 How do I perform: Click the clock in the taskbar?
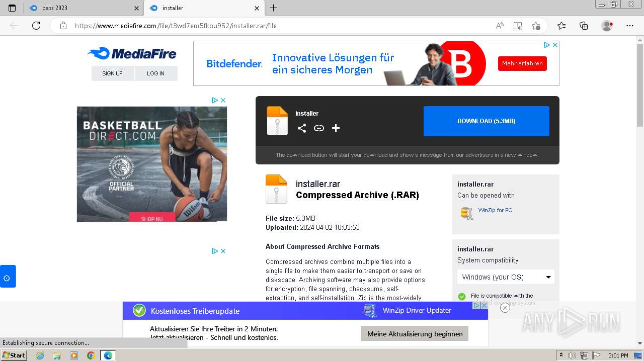(x=618, y=355)
